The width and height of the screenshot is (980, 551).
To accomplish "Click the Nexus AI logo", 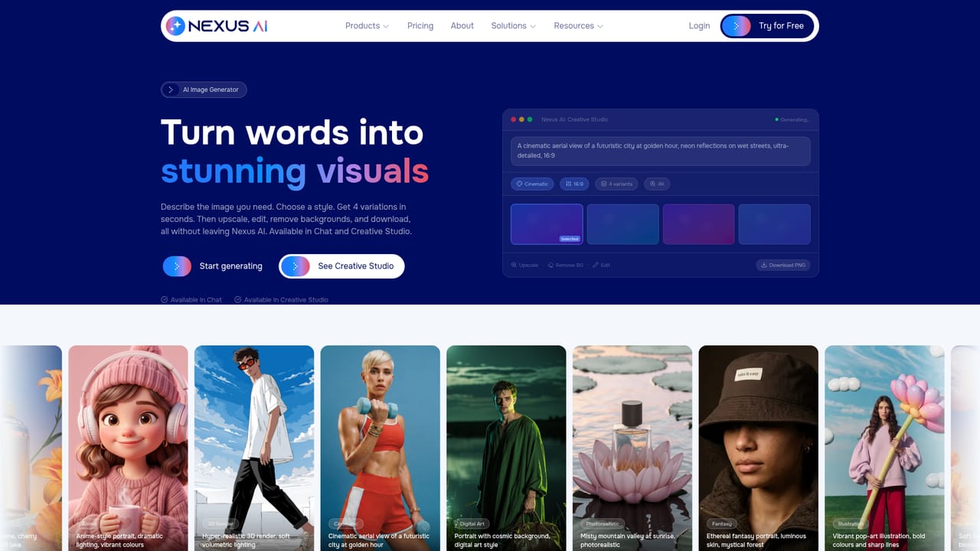I will click(217, 25).
